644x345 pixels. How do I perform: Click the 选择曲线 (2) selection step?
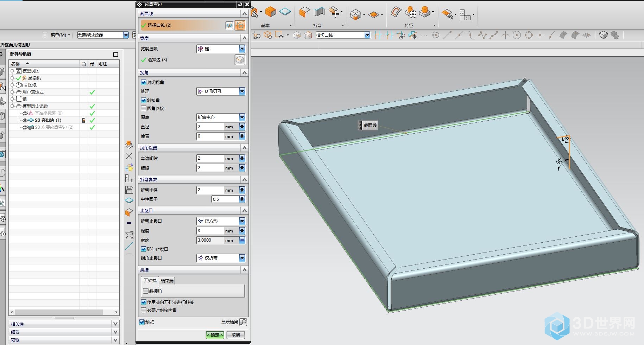click(182, 25)
